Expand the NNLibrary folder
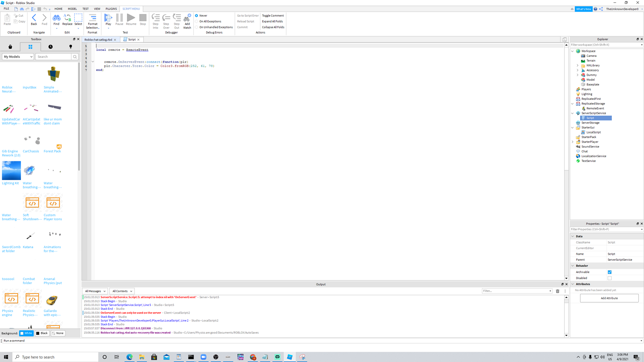Screen dimensions: 644x362 578,65
